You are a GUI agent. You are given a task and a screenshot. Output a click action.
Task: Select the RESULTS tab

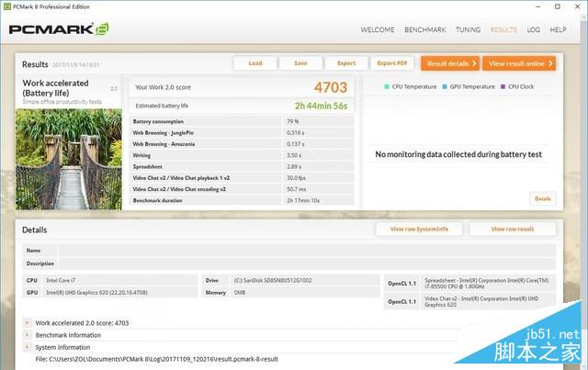tap(503, 29)
